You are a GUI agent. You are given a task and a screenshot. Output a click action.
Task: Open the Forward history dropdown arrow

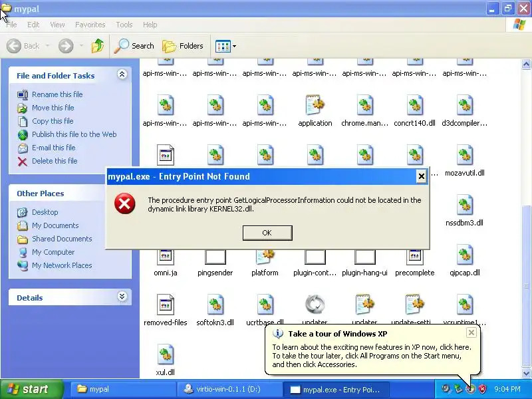pos(81,46)
